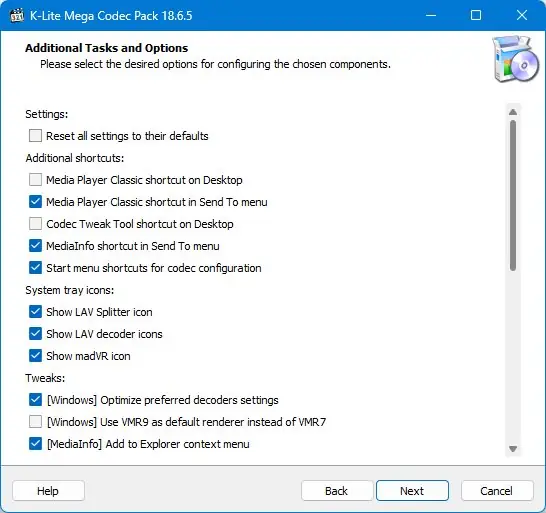Close the K-Lite installer window
This screenshot has width=546, height=513.
pyautogui.click(x=522, y=15)
